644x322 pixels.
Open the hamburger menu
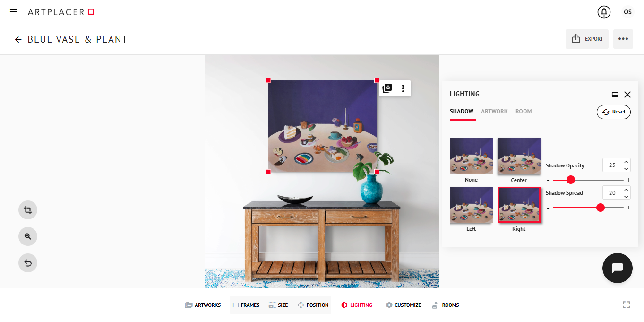pos(14,12)
